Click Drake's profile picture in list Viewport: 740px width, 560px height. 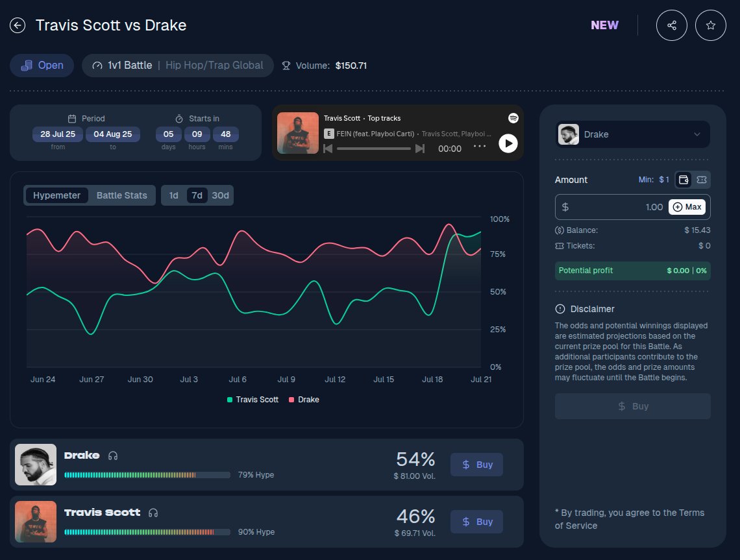point(36,465)
